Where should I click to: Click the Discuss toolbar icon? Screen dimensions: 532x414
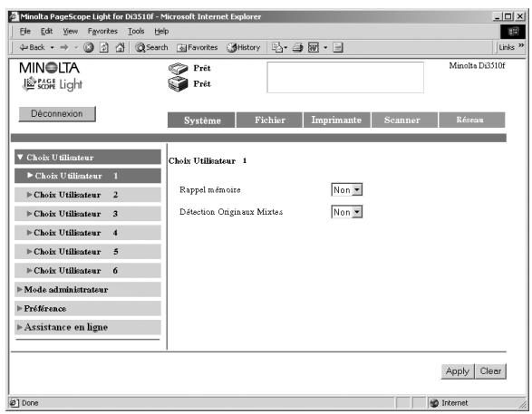click(x=338, y=47)
